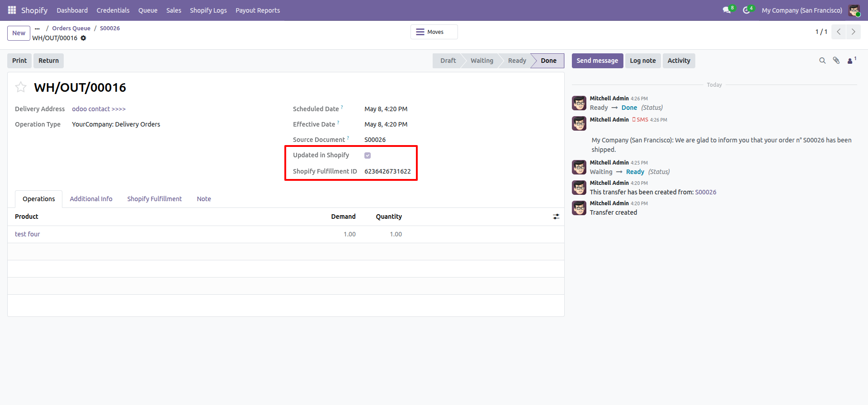The height and width of the screenshot is (405, 868).
Task: Open S00026 link in the chatter message
Action: click(706, 192)
